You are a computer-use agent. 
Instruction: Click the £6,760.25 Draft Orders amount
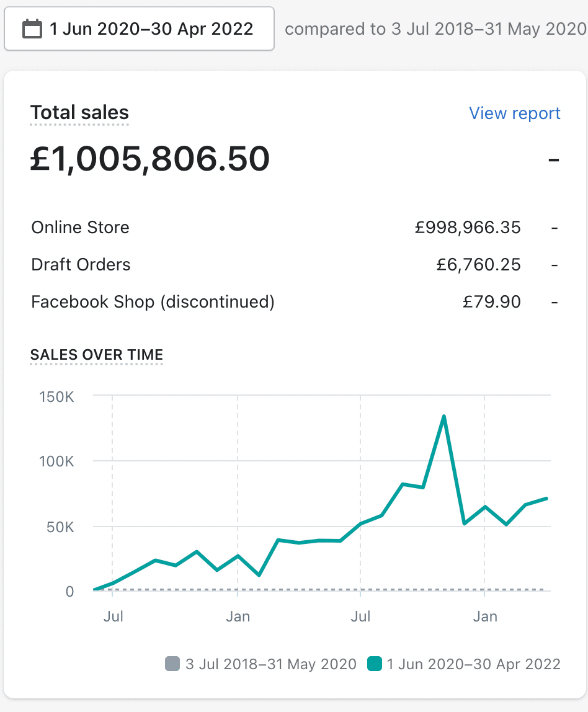(x=478, y=265)
